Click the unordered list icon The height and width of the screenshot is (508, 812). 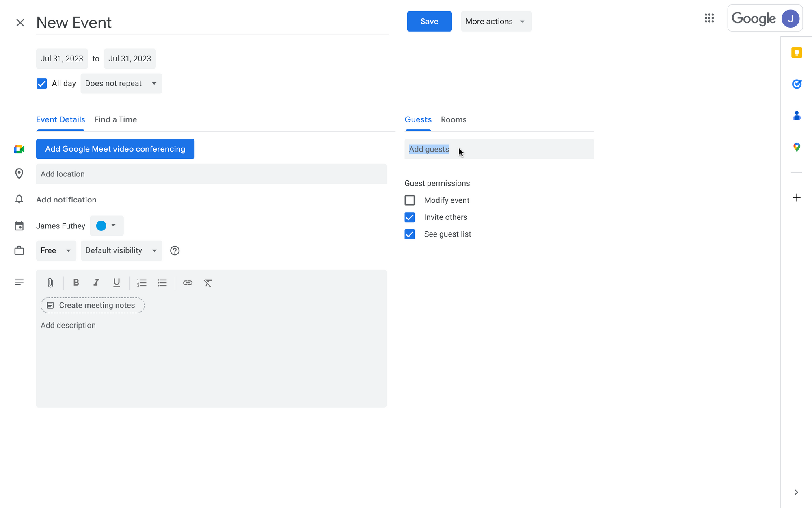162,283
